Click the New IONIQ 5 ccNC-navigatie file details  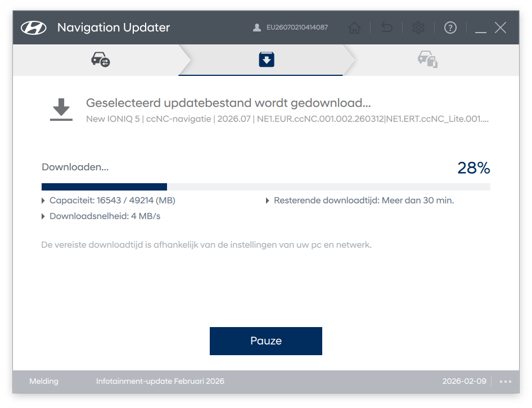pyautogui.click(x=287, y=119)
